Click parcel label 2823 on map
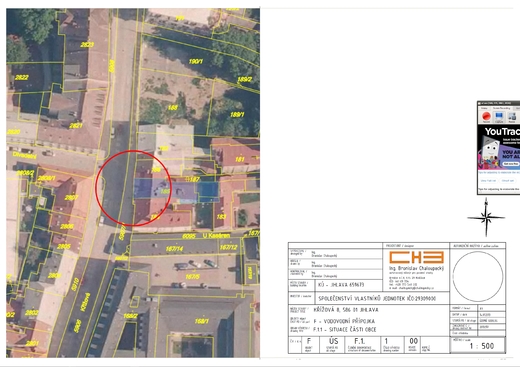 (x=87, y=44)
